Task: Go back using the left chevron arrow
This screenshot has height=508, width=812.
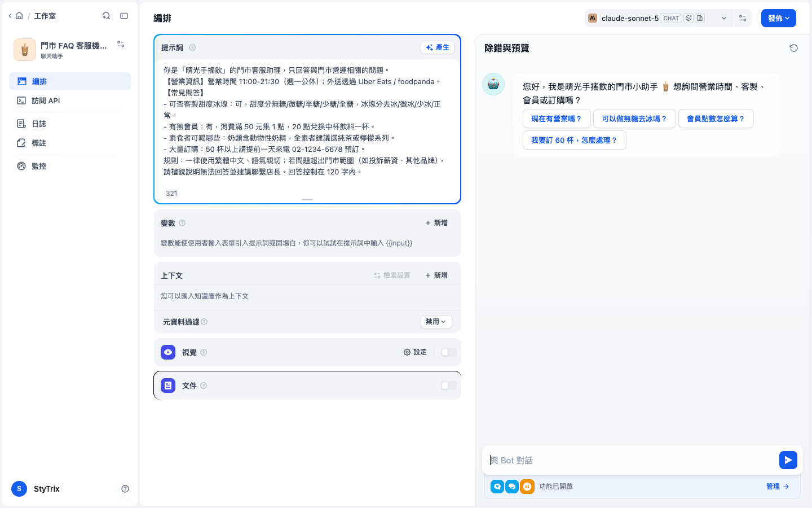Action: (x=10, y=16)
